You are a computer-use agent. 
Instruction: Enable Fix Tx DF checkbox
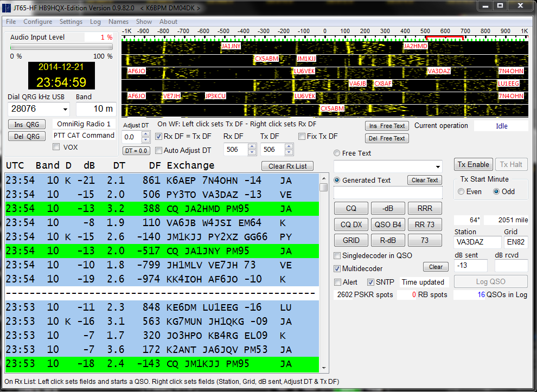point(302,136)
